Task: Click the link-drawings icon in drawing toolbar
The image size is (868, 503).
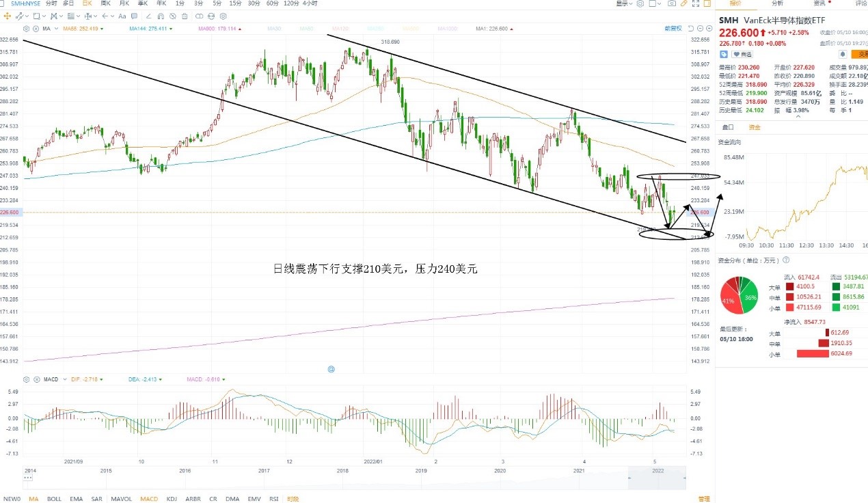Action: click(199, 16)
